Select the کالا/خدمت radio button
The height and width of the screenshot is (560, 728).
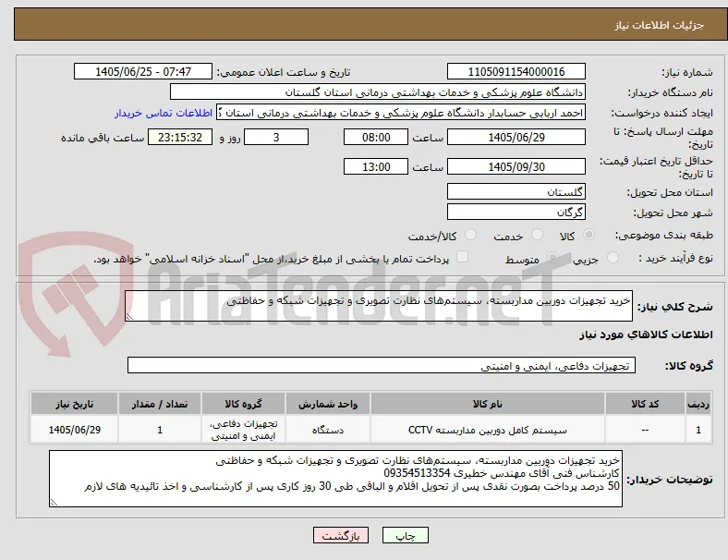pos(471,235)
